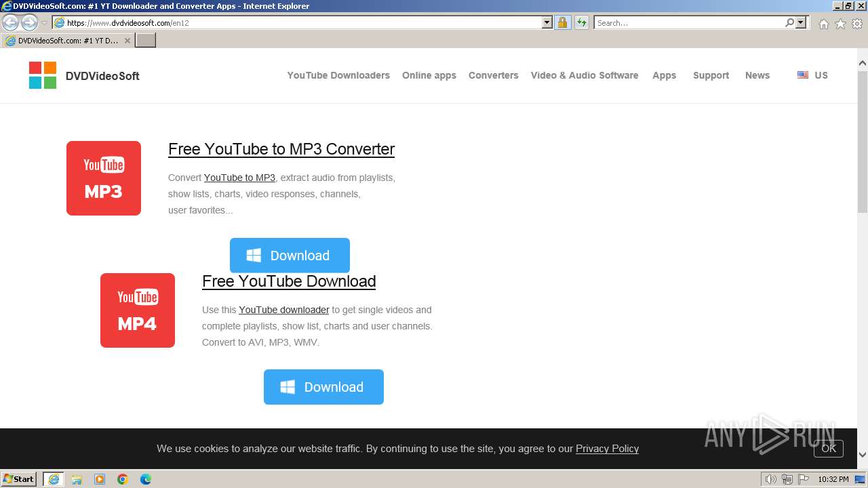Viewport: 868px width, 488px height.
Task: Click the search magnifier icon
Action: pyautogui.click(x=789, y=22)
